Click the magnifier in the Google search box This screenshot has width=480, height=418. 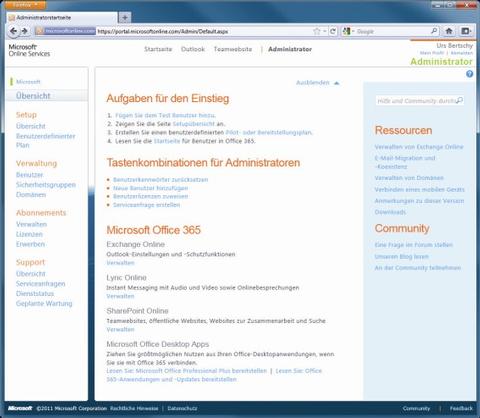434,31
